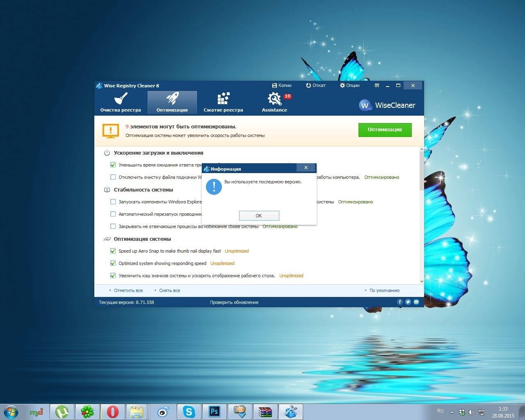The image size is (525, 420).
Task: Open the Facebook icon in status bar
Action: [400, 302]
